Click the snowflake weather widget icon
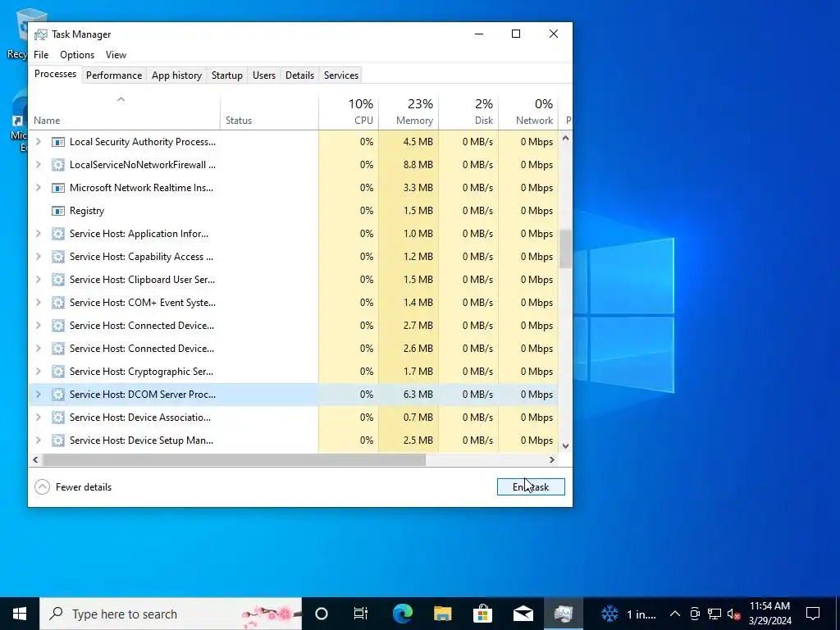The image size is (840, 630). point(609,614)
